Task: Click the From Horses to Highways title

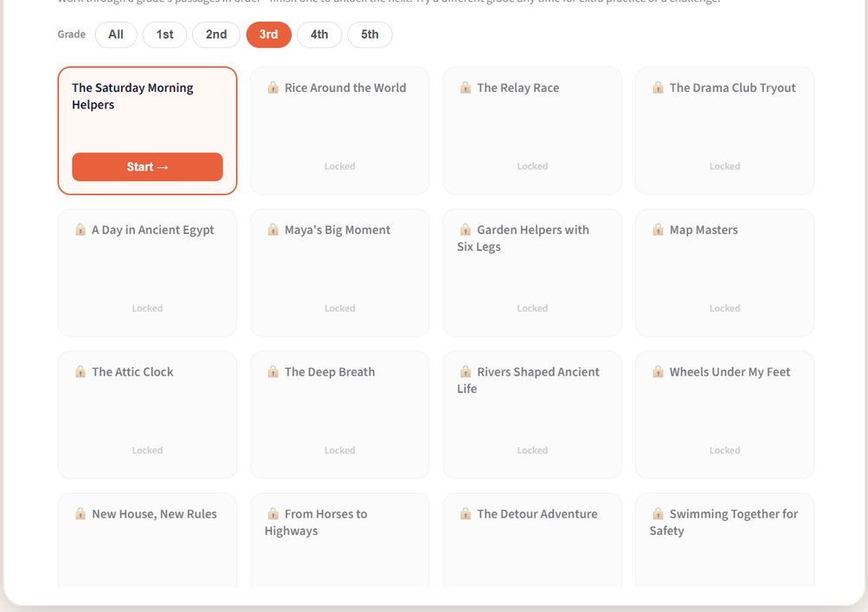Action: (x=316, y=522)
